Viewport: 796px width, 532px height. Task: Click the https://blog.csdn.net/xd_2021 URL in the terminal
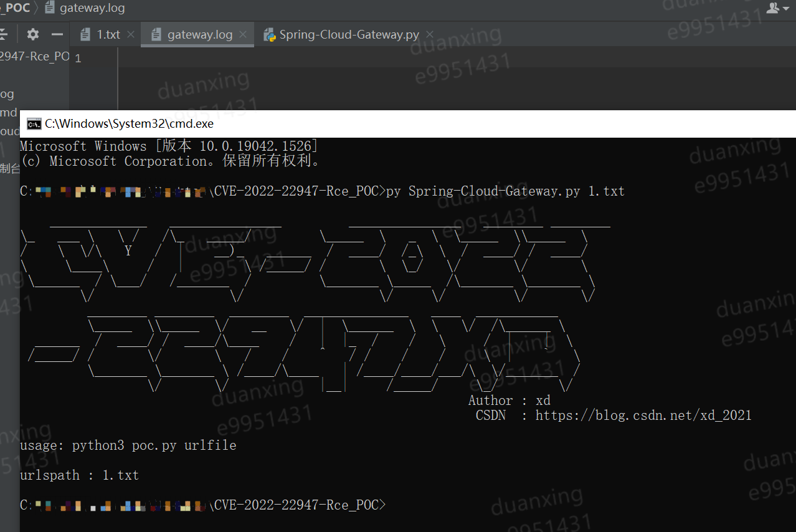(x=643, y=416)
